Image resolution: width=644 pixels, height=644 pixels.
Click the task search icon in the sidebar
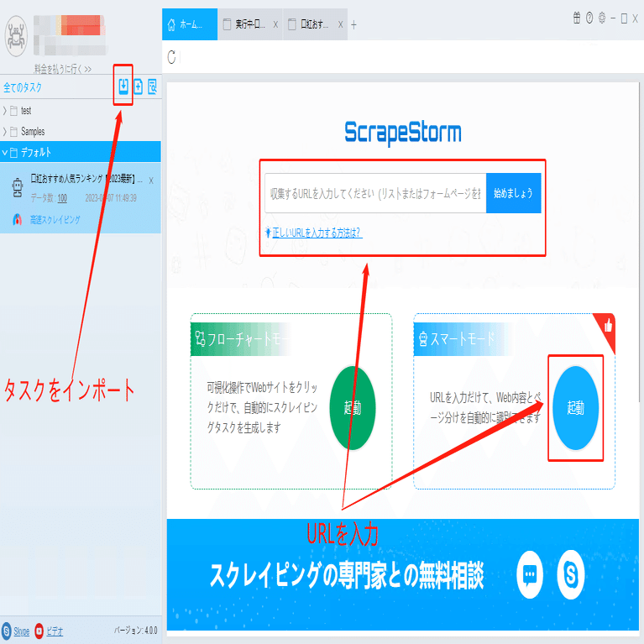pos(152,86)
